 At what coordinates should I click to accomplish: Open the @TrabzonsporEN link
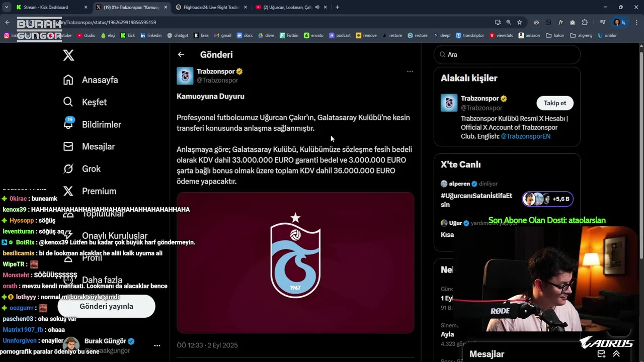tap(526, 136)
